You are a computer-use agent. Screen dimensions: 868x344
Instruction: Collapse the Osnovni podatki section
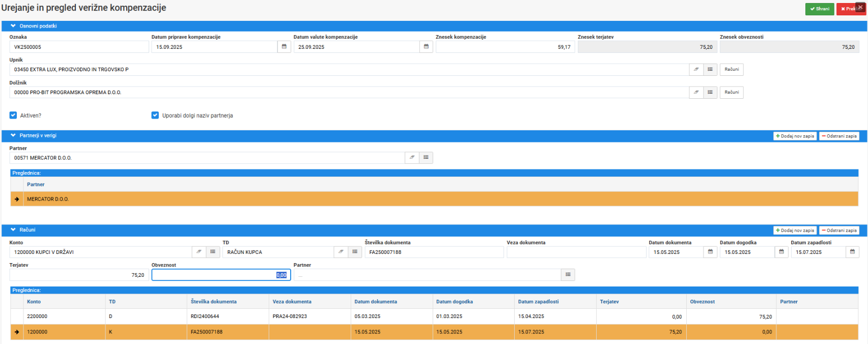click(13, 26)
